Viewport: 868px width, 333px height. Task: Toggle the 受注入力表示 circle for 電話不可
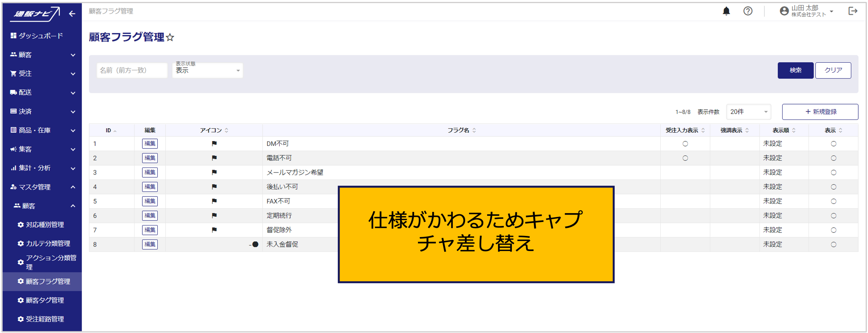tap(685, 158)
